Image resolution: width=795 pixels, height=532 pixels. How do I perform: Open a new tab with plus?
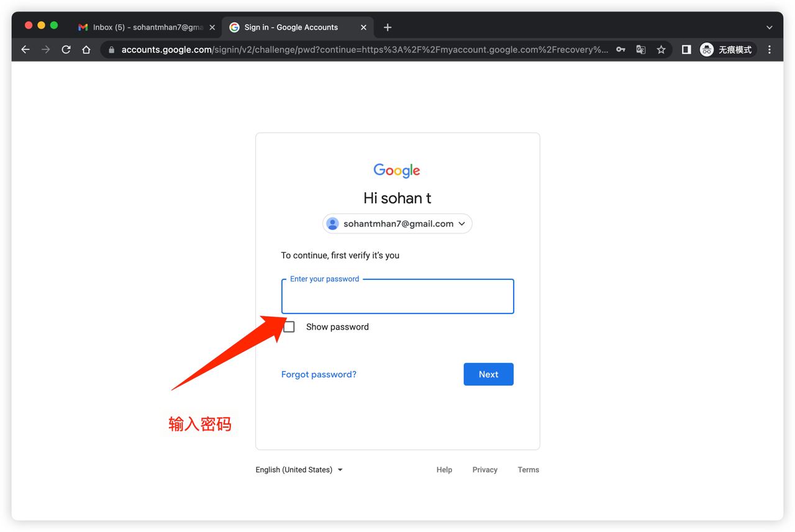point(388,27)
